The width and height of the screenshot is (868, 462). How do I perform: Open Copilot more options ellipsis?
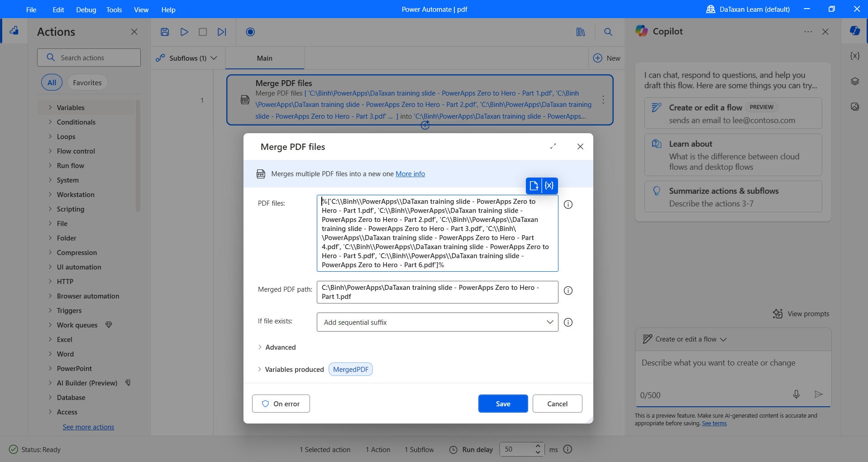click(x=808, y=32)
